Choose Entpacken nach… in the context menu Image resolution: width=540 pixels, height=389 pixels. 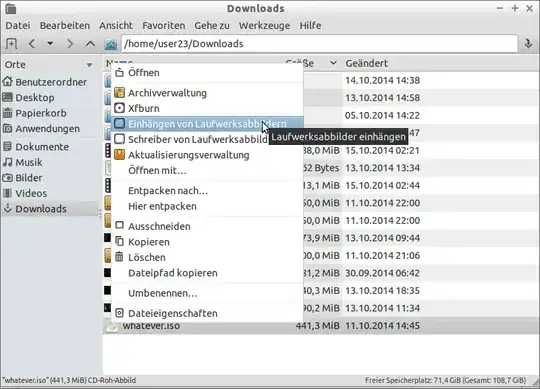[207, 190]
